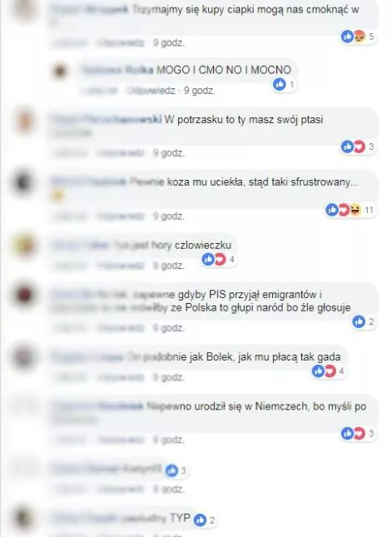Image resolution: width=392 pixels, height=537 pixels.
Task: Click like icon on 'hory czlowieczku' comment
Action: coord(208,259)
